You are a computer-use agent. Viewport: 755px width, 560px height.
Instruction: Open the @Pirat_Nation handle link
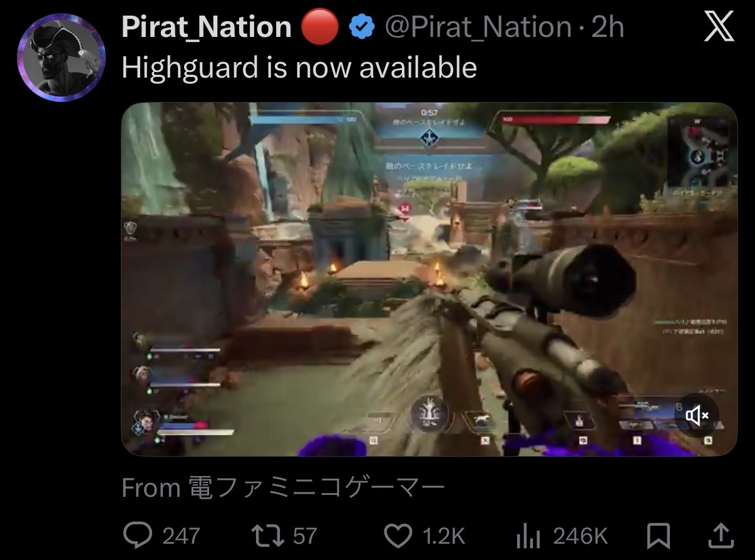[x=478, y=28]
